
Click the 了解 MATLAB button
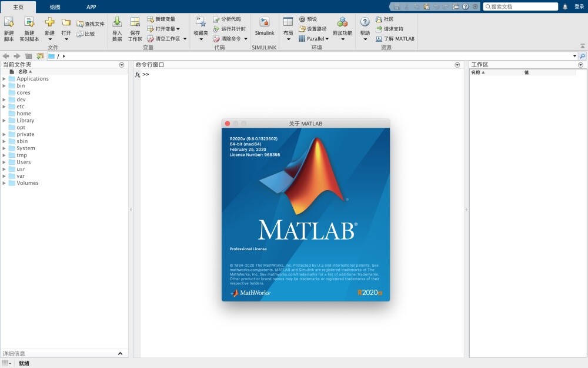tap(395, 39)
